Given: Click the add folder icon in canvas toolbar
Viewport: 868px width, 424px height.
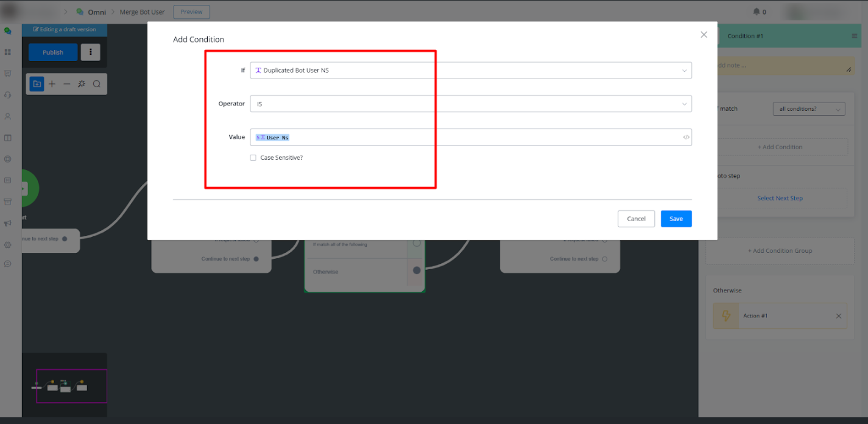Looking at the screenshot, I should [37, 84].
